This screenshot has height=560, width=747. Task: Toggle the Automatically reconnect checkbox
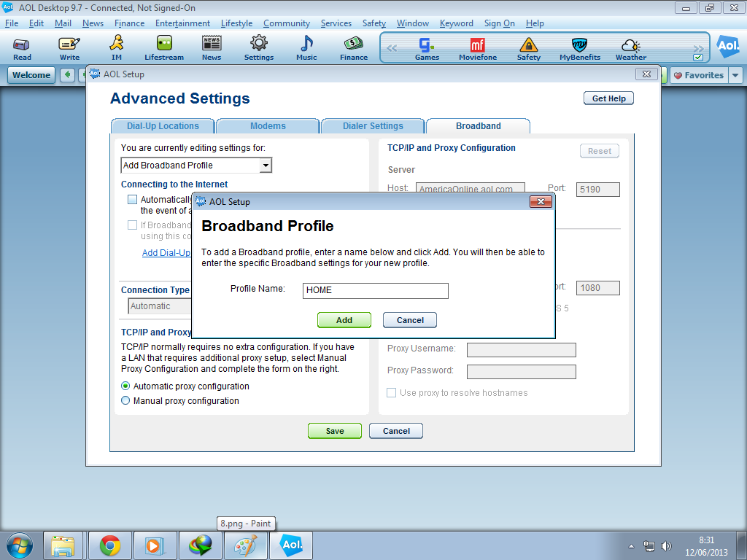(x=133, y=200)
